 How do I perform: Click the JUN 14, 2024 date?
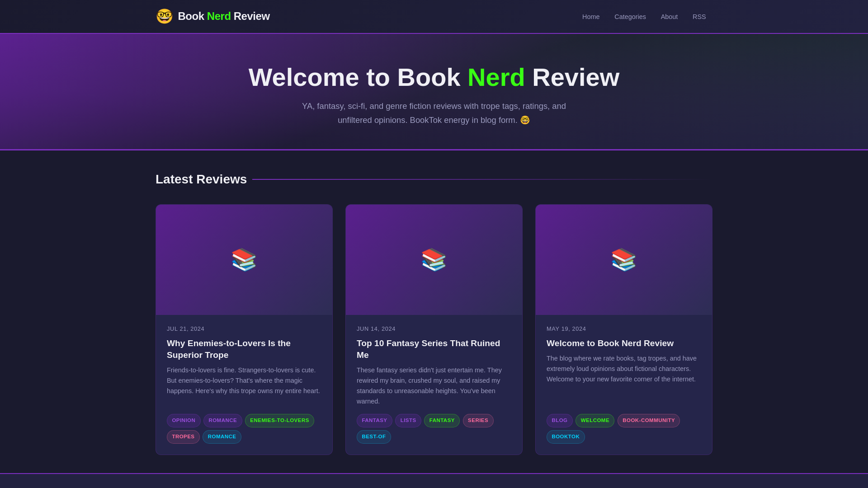[376, 329]
